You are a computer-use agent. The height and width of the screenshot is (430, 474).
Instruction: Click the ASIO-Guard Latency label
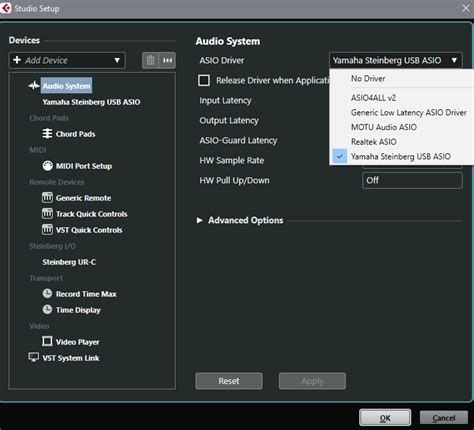click(x=238, y=140)
